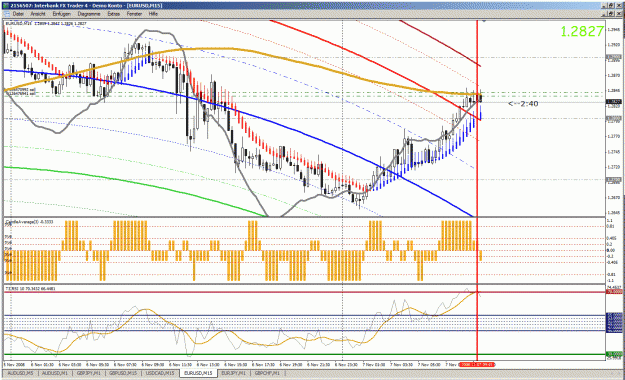Click the chart document icon left of Datei
The width and height of the screenshot is (625, 380).
click(7, 14)
